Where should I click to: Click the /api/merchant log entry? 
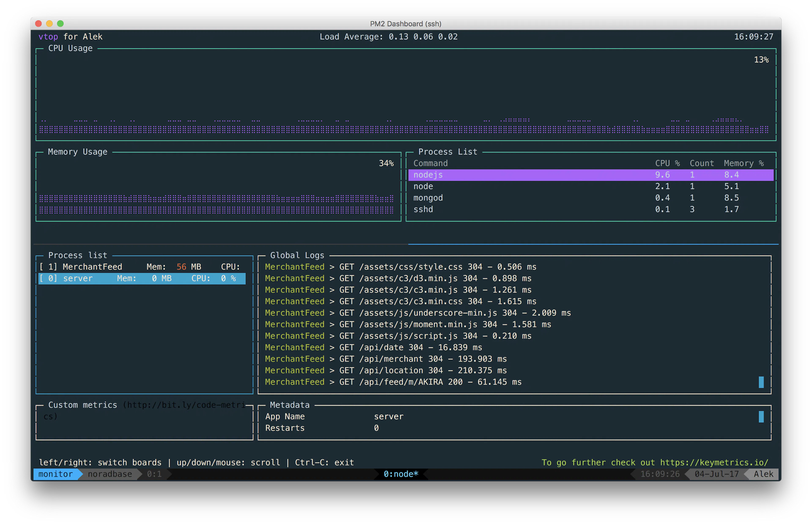pyautogui.click(x=386, y=359)
